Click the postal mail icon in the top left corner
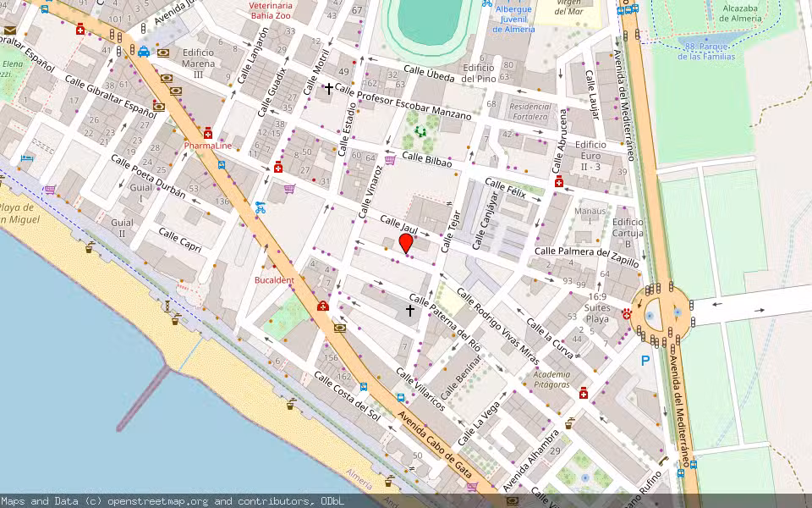The width and height of the screenshot is (812, 508). coord(10,30)
